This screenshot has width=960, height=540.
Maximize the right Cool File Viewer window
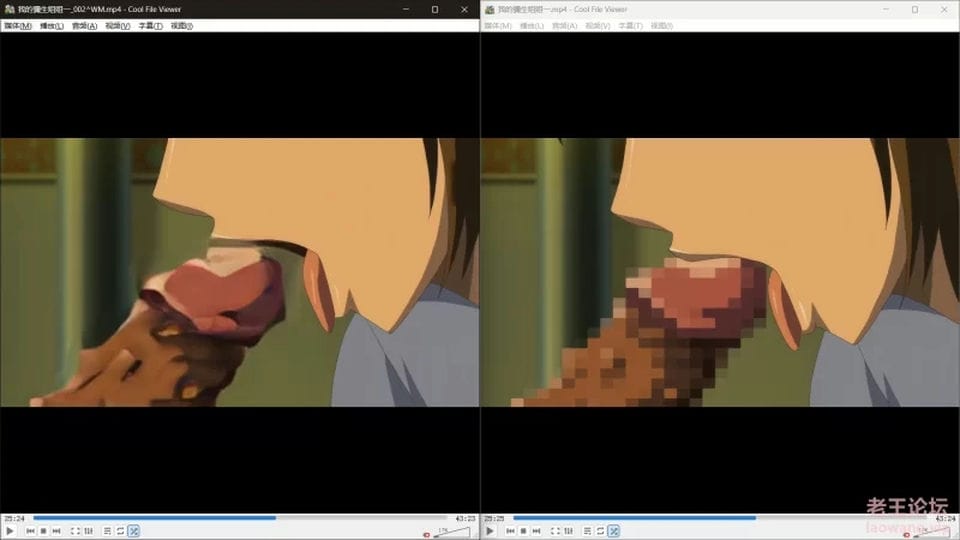point(915,9)
